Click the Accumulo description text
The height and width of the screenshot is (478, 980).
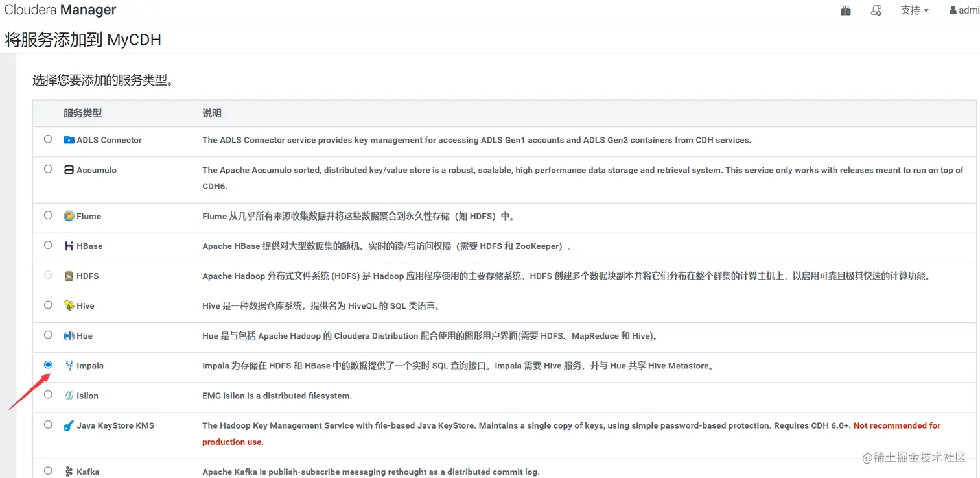click(583, 178)
